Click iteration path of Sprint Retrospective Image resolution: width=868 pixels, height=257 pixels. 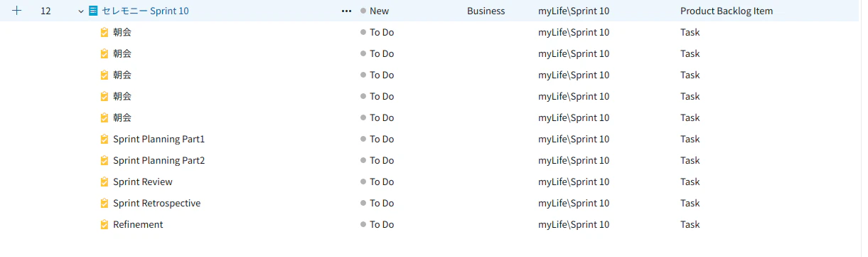(574, 203)
